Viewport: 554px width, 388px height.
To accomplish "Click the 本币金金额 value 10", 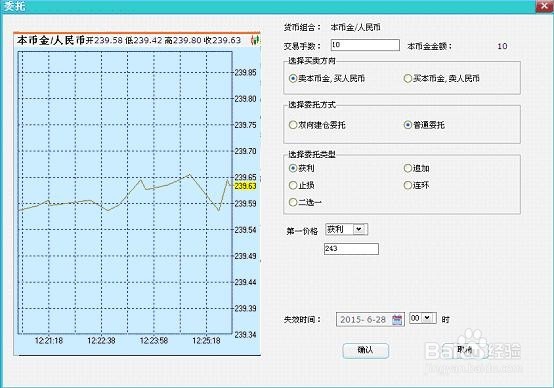I will coord(502,46).
